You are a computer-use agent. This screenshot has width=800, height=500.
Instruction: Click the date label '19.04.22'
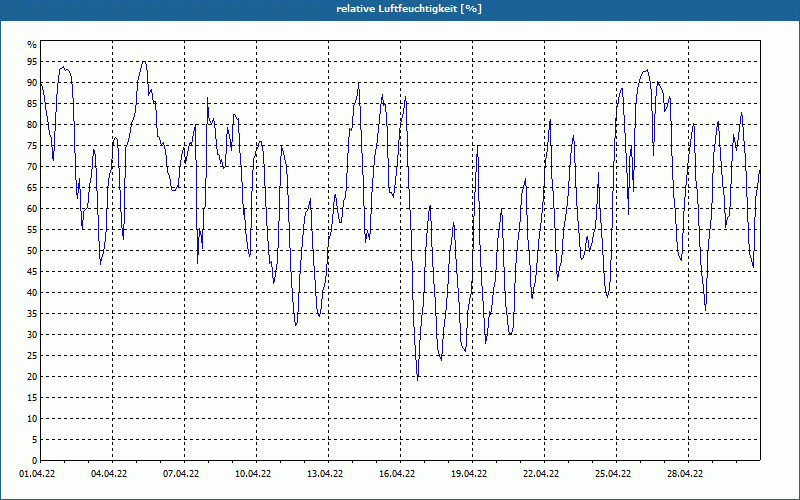tap(469, 474)
